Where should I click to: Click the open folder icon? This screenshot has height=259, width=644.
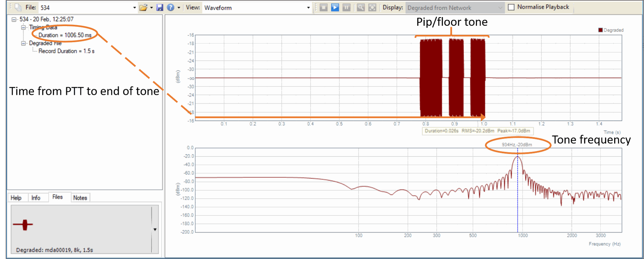(143, 7)
